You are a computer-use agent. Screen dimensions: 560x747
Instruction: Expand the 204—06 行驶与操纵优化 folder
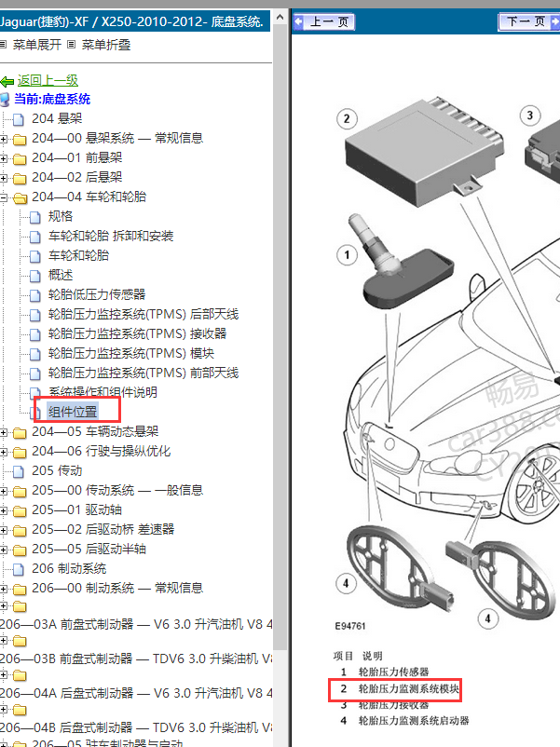4,452
